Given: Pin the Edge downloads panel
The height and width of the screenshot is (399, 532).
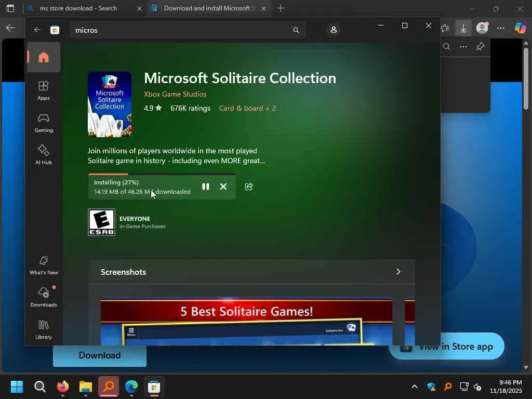Looking at the screenshot, I should (480, 47).
